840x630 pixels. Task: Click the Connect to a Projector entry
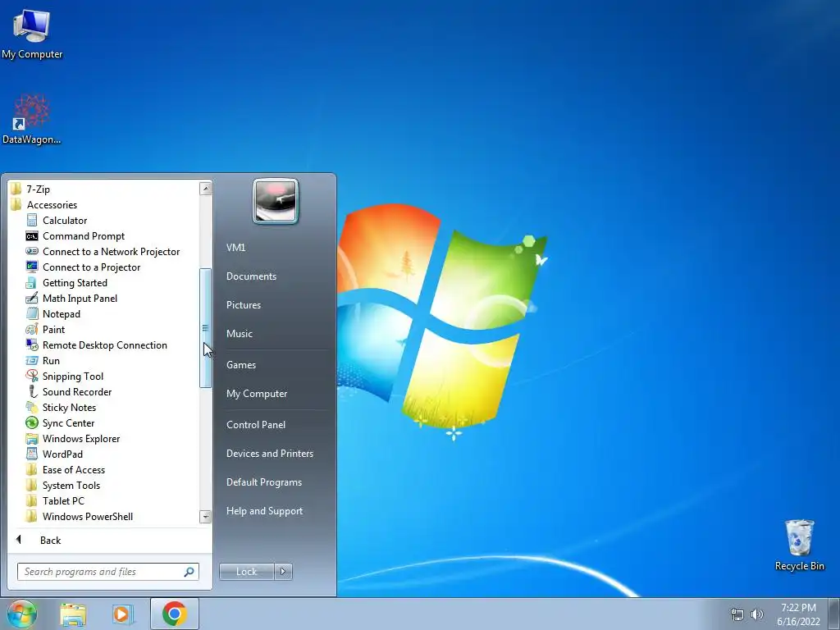click(91, 267)
